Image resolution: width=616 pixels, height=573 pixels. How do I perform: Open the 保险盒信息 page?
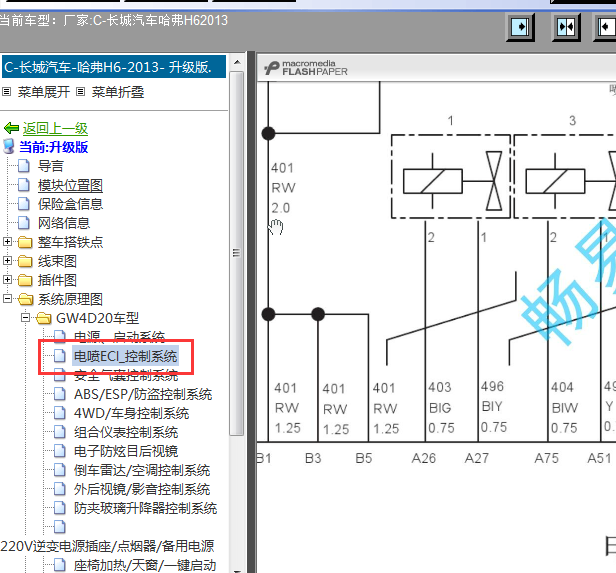[70, 204]
